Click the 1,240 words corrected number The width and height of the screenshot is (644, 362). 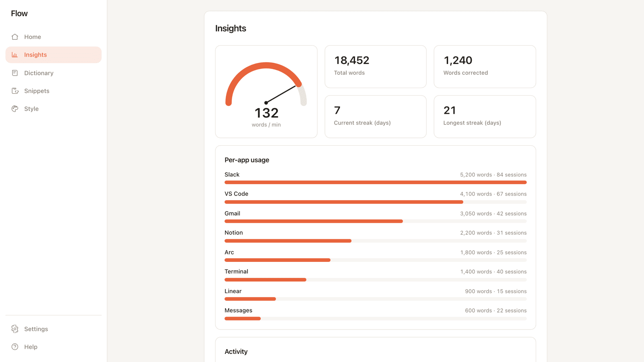[x=458, y=60]
